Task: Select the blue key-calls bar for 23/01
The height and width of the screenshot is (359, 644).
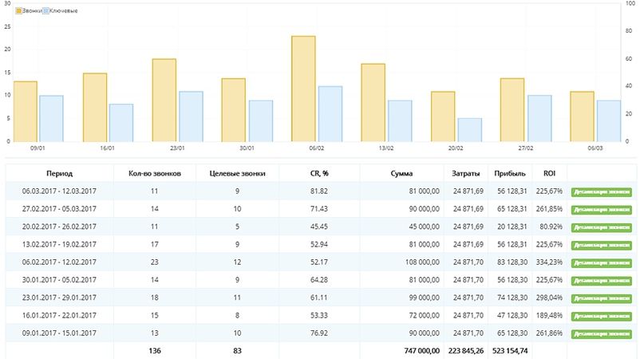Action: click(x=191, y=116)
